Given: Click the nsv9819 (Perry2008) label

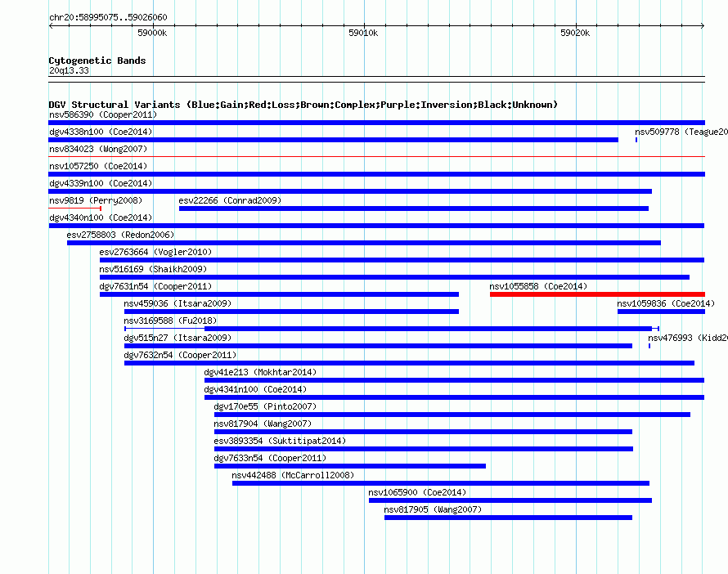Looking at the screenshot, I should click(x=96, y=200).
